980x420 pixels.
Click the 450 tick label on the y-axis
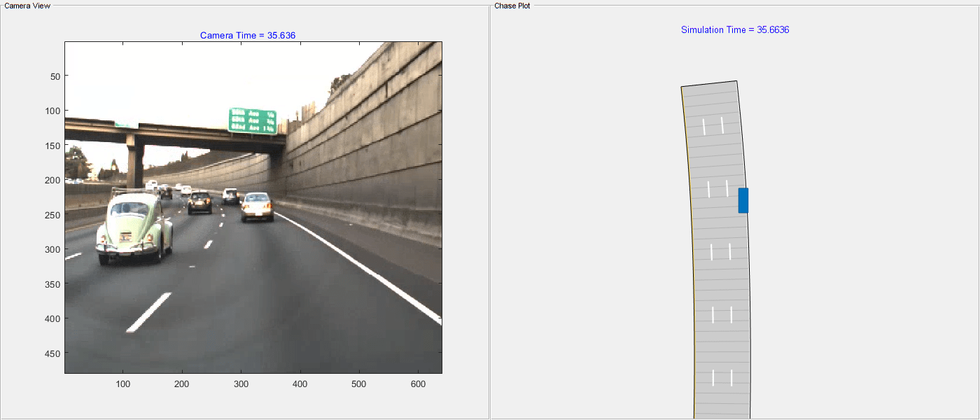click(51, 353)
